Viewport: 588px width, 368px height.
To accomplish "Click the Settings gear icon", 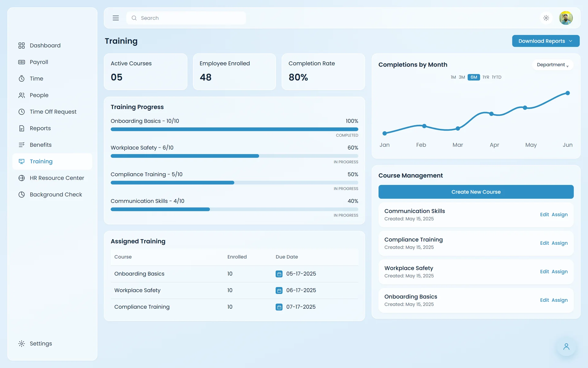I will 21,343.
